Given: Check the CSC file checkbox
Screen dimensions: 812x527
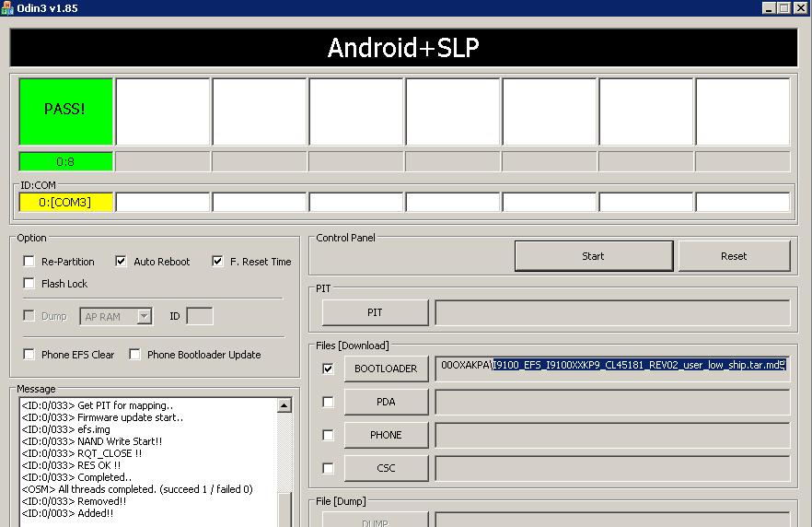Looking at the screenshot, I should pos(328,468).
